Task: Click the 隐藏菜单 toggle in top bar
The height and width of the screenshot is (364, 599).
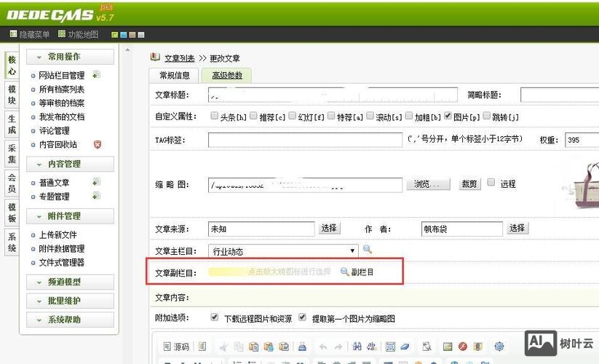Action: pyautogui.click(x=29, y=34)
